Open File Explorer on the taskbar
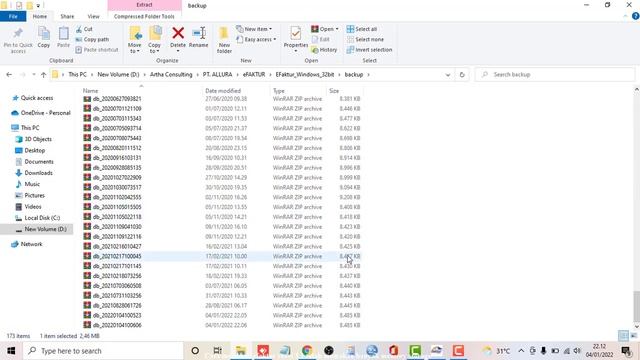 click(241, 351)
